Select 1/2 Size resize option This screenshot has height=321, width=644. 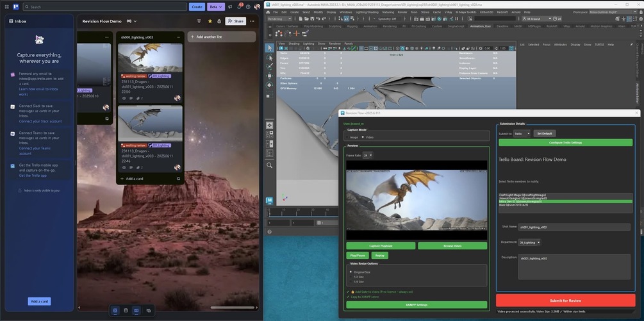point(351,277)
